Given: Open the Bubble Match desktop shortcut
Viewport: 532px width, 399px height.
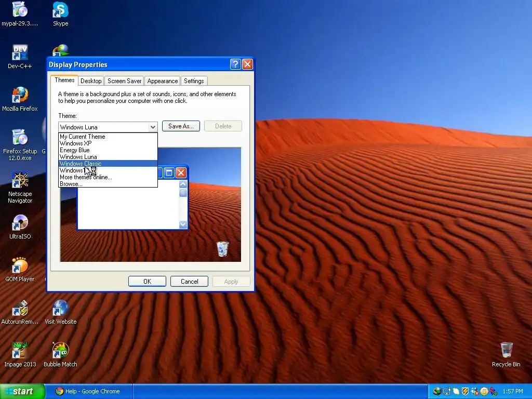Looking at the screenshot, I should pos(60,355).
